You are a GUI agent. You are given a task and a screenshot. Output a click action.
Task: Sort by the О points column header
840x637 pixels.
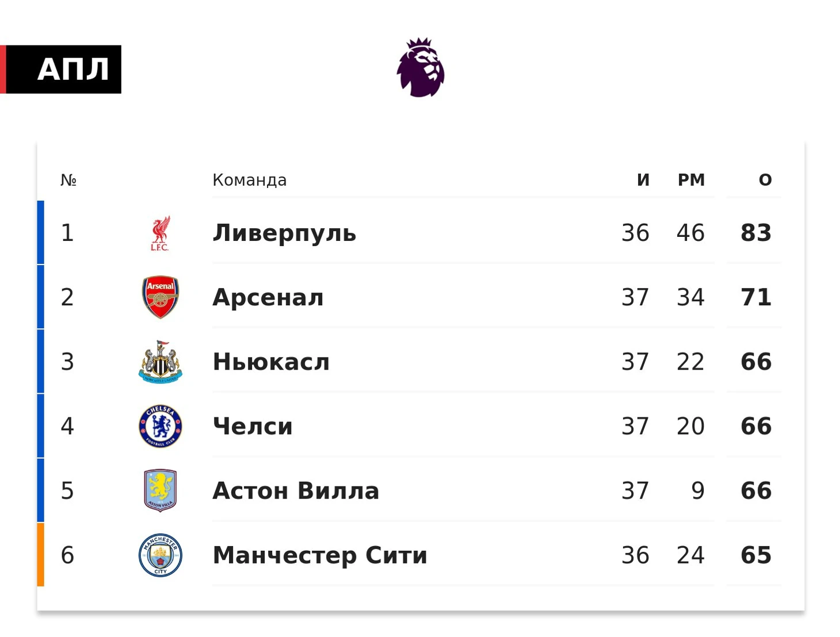(x=765, y=180)
